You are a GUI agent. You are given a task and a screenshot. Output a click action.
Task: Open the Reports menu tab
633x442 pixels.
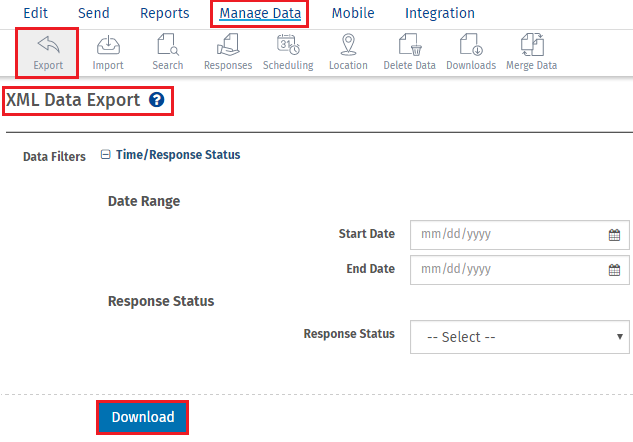[164, 13]
